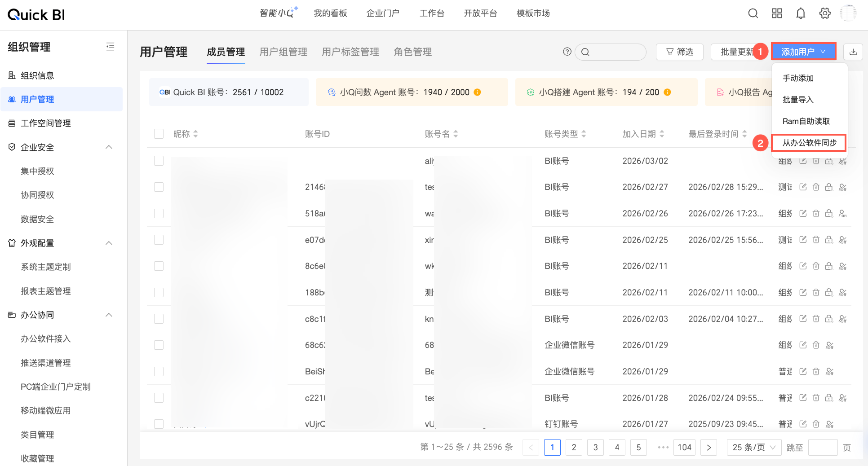
Task: Open 智能小Q in top navigation
Action: click(279, 13)
